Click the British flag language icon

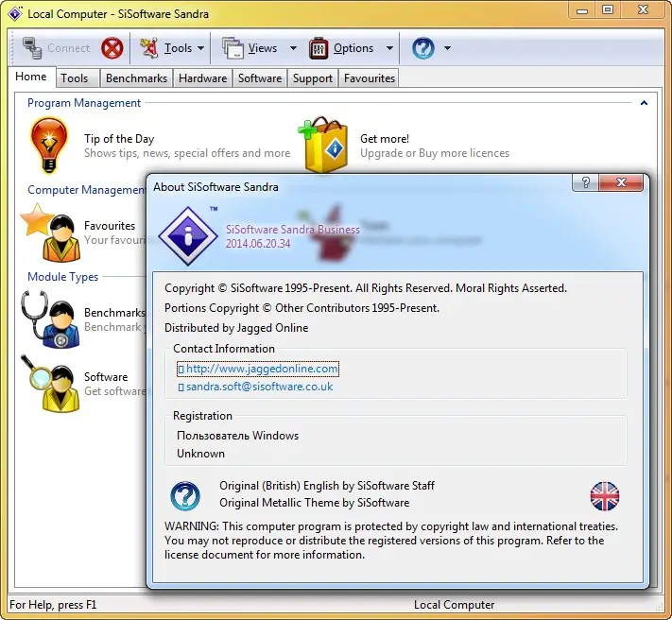tap(605, 496)
